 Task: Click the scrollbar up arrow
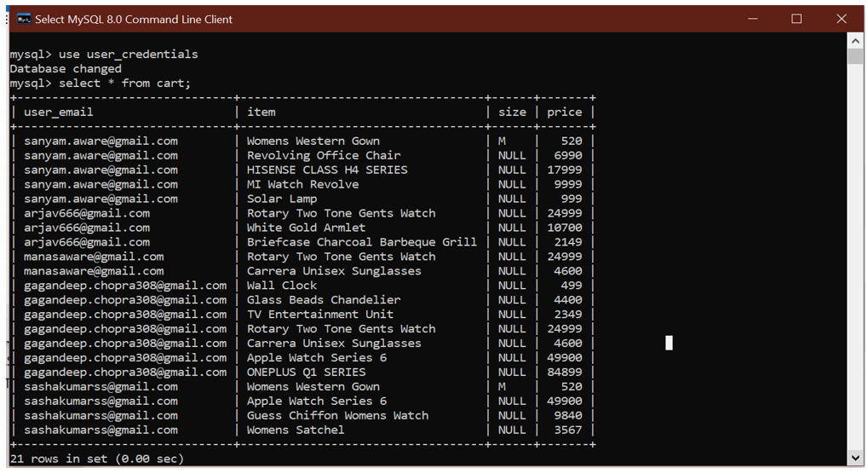point(854,41)
